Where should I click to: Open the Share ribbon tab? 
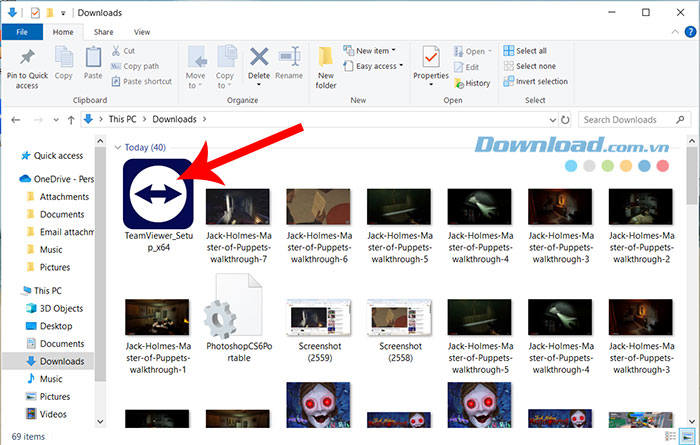coord(103,32)
